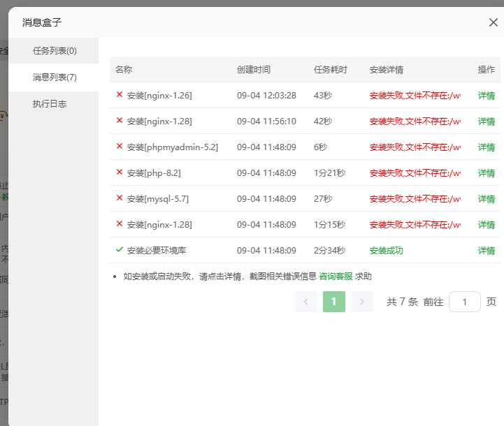
Task: Click red failure icon for nginx-1.28 taking 1分15秒
Action: (x=120, y=223)
